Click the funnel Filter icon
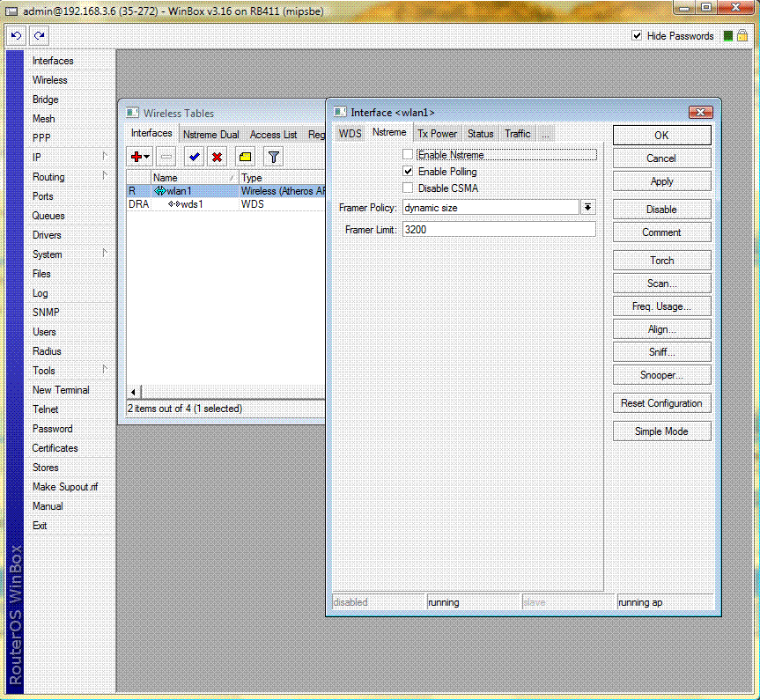The height and width of the screenshot is (700, 760). pyautogui.click(x=274, y=157)
